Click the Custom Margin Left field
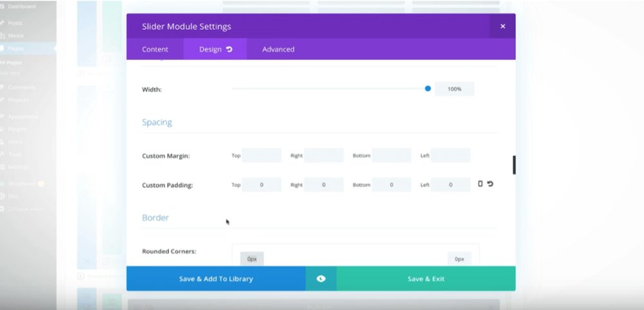Screen dimensions: 644x310 451,155
